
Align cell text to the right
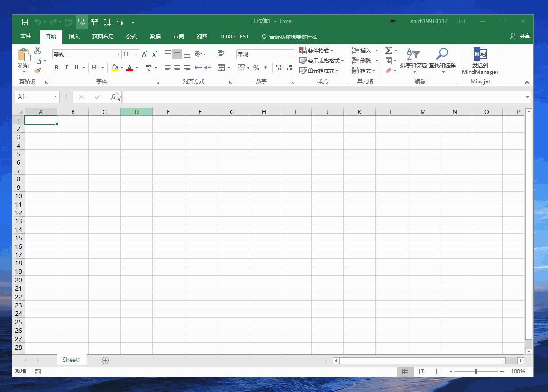[x=187, y=68]
